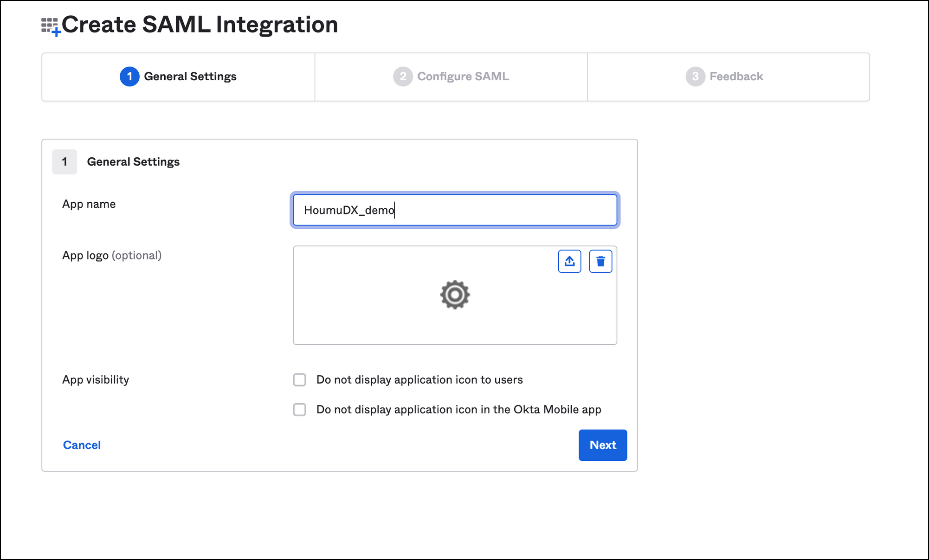Click the gear app logo placeholder
The height and width of the screenshot is (560, 929).
point(455,295)
